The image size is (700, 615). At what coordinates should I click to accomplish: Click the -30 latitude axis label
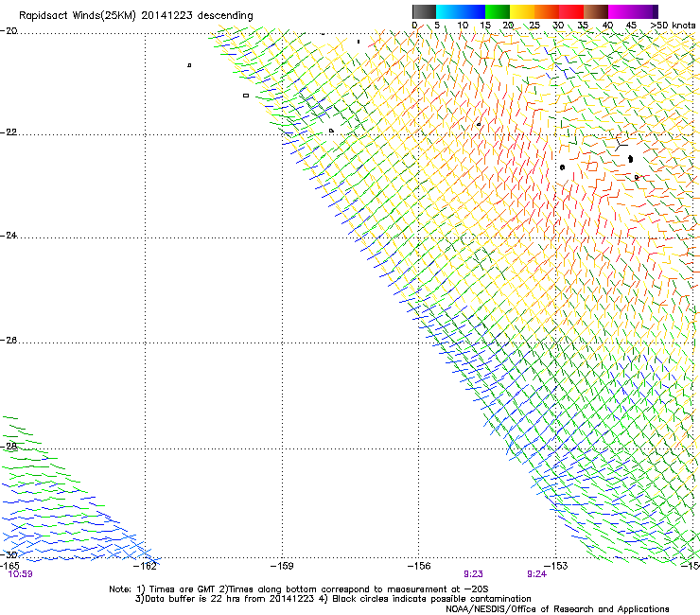(x=9, y=554)
